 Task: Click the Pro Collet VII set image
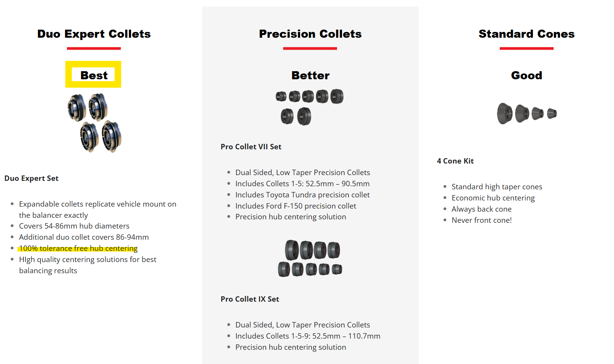[x=310, y=107]
